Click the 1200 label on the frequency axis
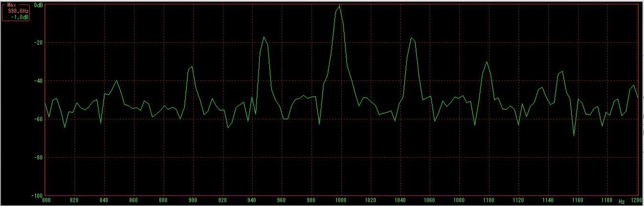 pos(635,201)
